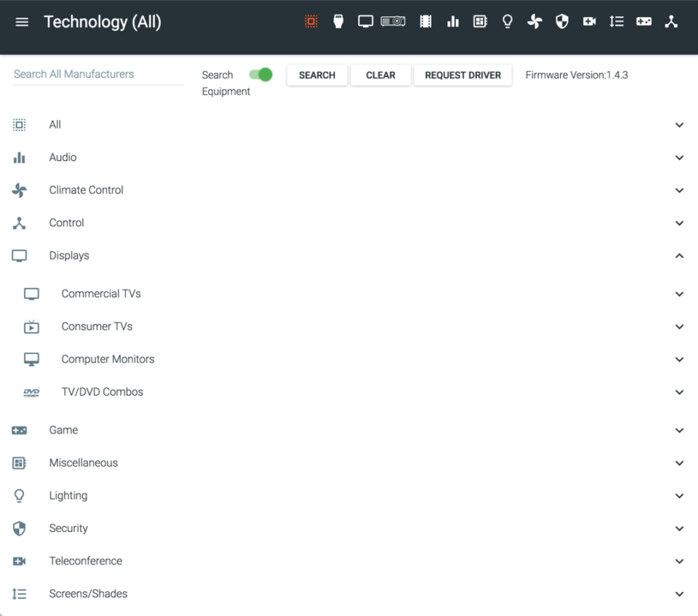Click the fan climate icon in header
The image size is (698, 616).
click(535, 22)
